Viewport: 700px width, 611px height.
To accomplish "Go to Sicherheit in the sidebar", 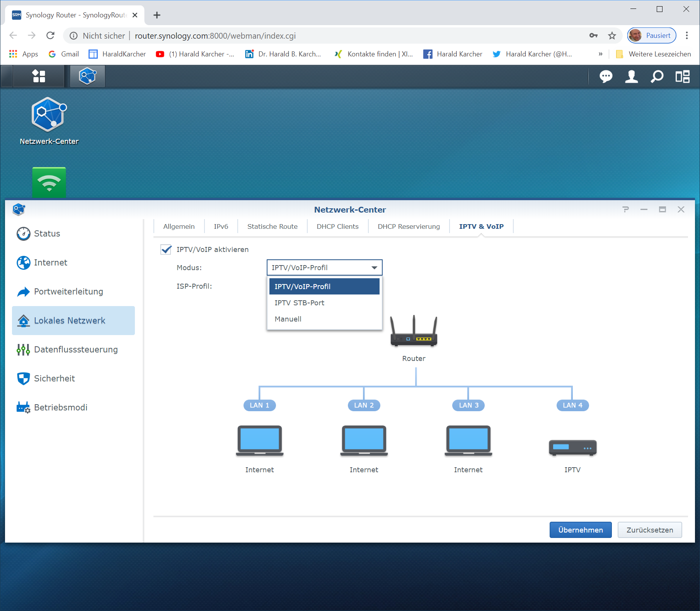I will pyautogui.click(x=55, y=378).
